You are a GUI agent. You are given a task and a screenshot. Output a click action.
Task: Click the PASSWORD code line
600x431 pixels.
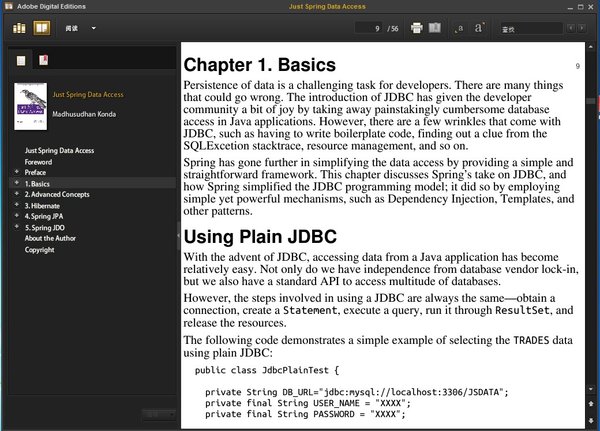[x=305, y=414]
